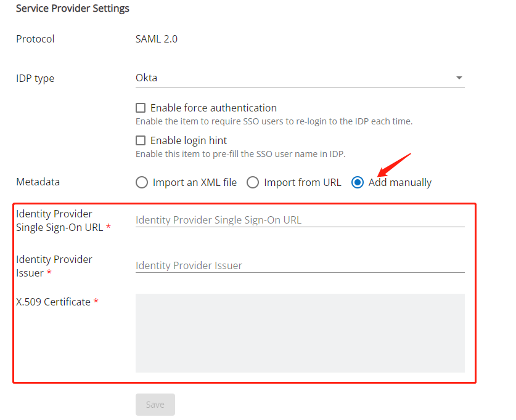Click the Add manually label text
Image resolution: width=516 pixels, height=420 pixels.
400,182
